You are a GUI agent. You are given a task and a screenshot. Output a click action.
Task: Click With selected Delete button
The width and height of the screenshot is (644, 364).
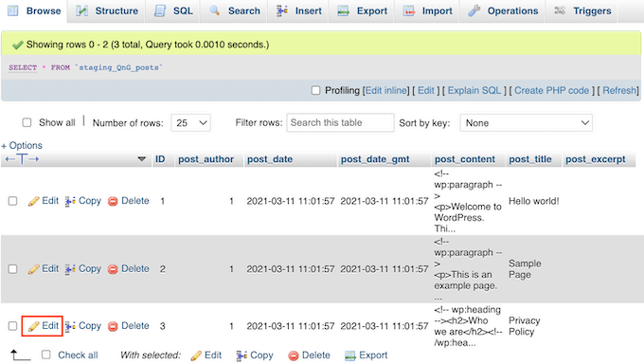(x=310, y=355)
